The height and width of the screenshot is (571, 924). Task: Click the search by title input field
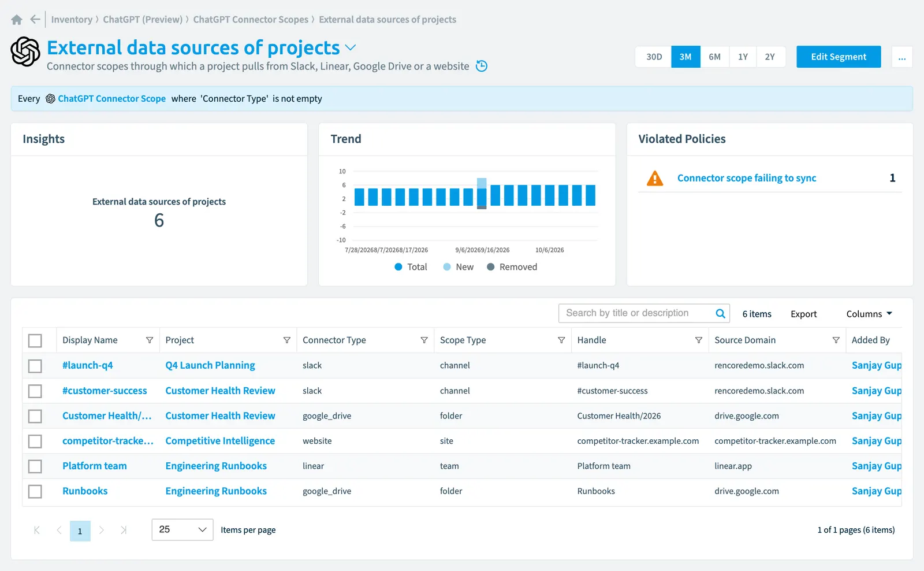[x=636, y=313]
